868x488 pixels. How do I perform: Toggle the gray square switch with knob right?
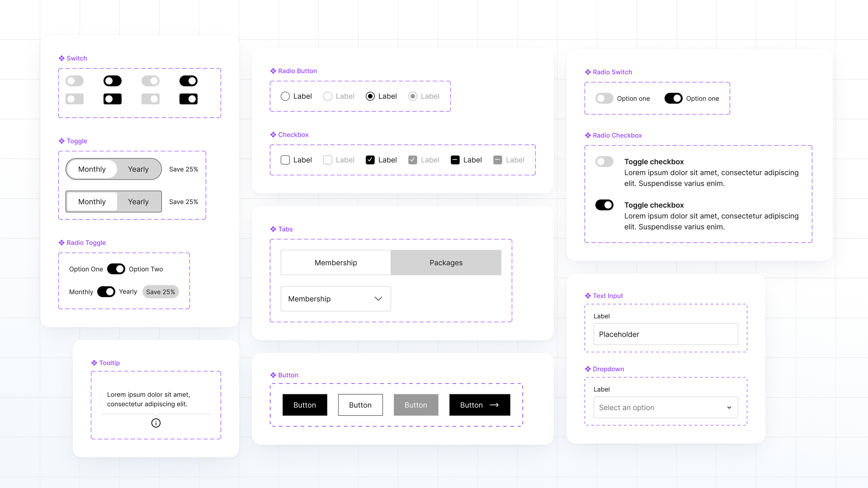point(150,99)
